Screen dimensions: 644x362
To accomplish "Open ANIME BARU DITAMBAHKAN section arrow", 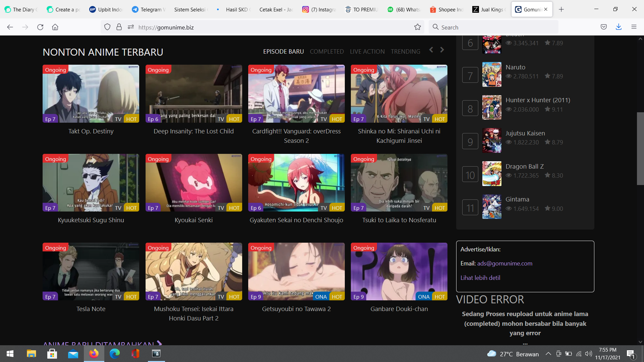I will click(160, 343).
